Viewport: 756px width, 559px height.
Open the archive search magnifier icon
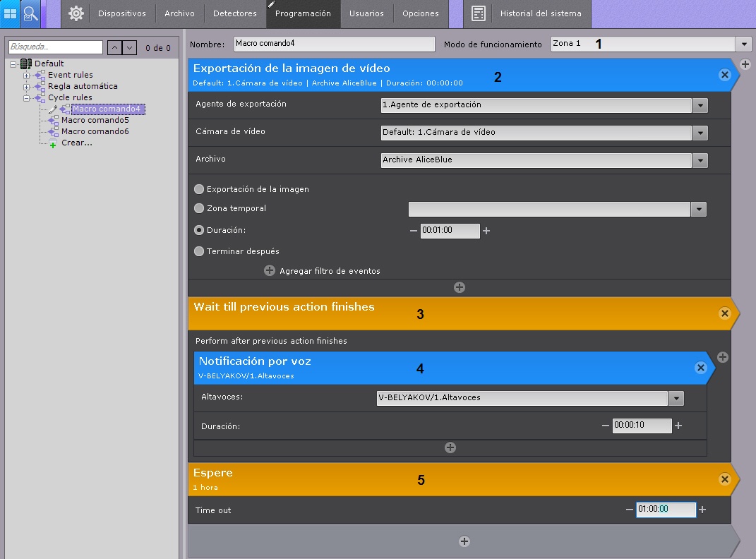coord(30,13)
